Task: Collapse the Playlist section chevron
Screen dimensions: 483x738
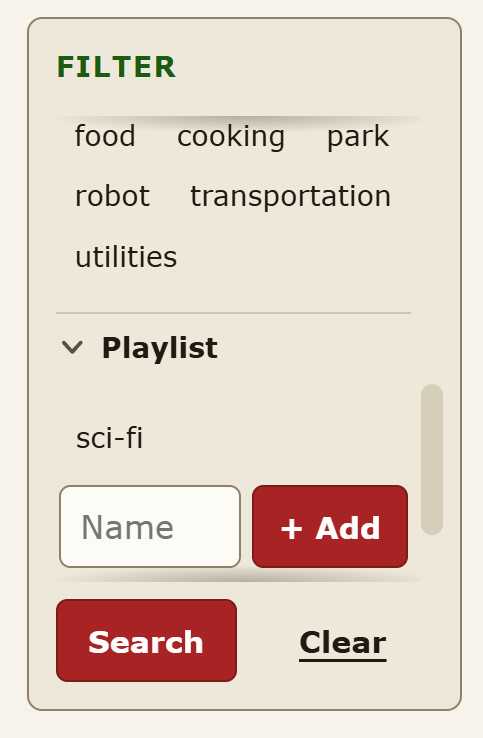Action: tap(72, 348)
